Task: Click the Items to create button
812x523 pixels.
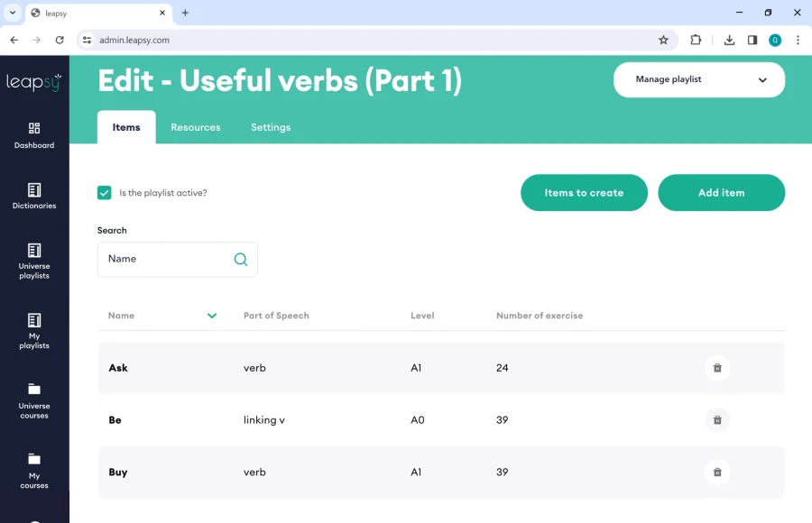Action: 584,193
